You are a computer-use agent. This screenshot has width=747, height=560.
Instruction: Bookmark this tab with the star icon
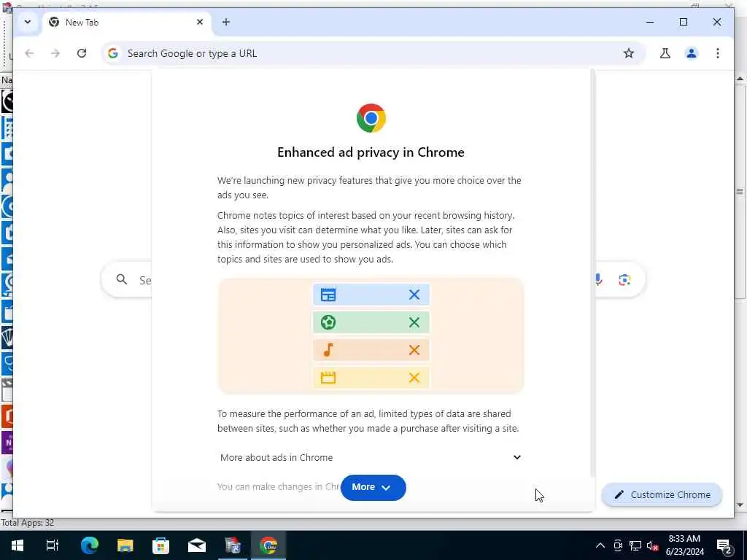[629, 53]
